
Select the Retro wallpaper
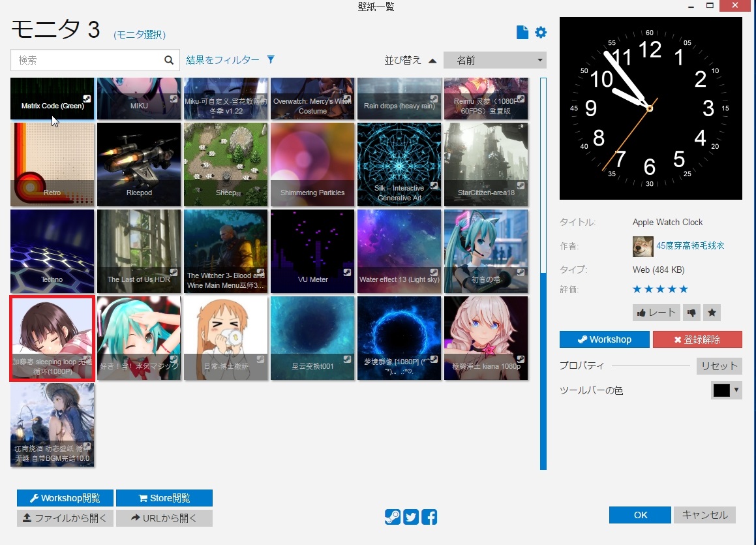(52, 164)
